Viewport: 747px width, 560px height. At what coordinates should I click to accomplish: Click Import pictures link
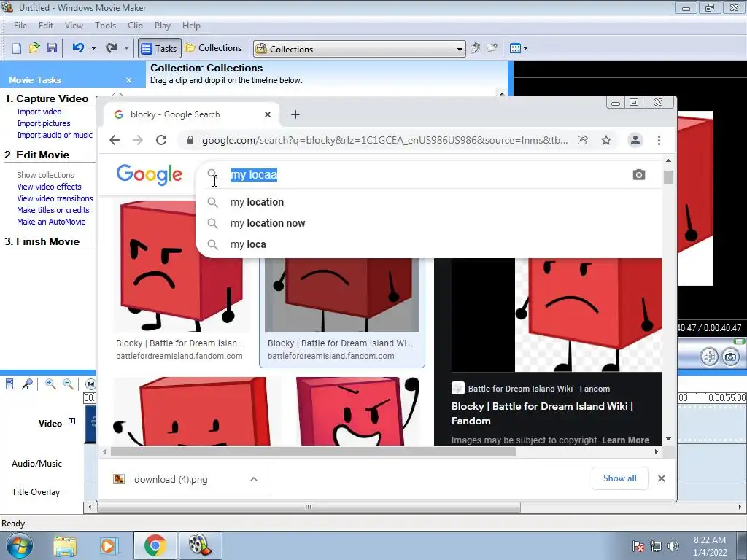43,123
